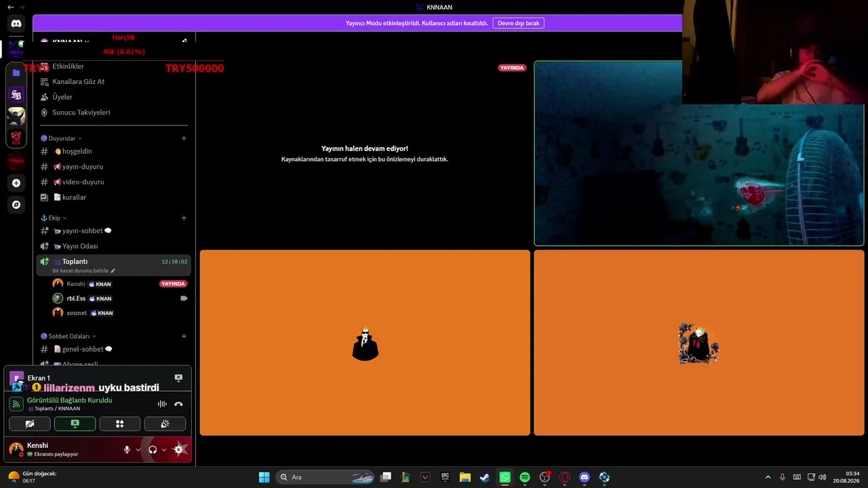Screen dimensions: 868x488
Task: Open microphone input options arrow
Action: click(x=138, y=449)
